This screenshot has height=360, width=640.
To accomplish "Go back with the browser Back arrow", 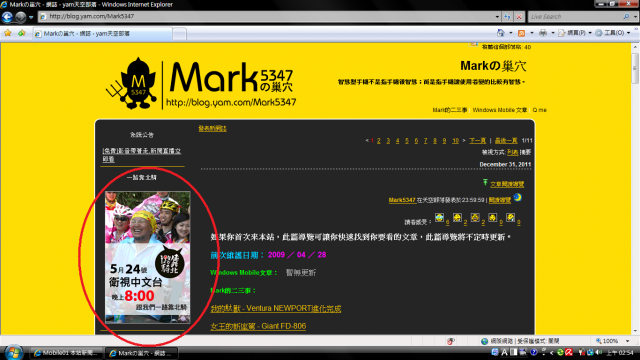I will [7, 17].
